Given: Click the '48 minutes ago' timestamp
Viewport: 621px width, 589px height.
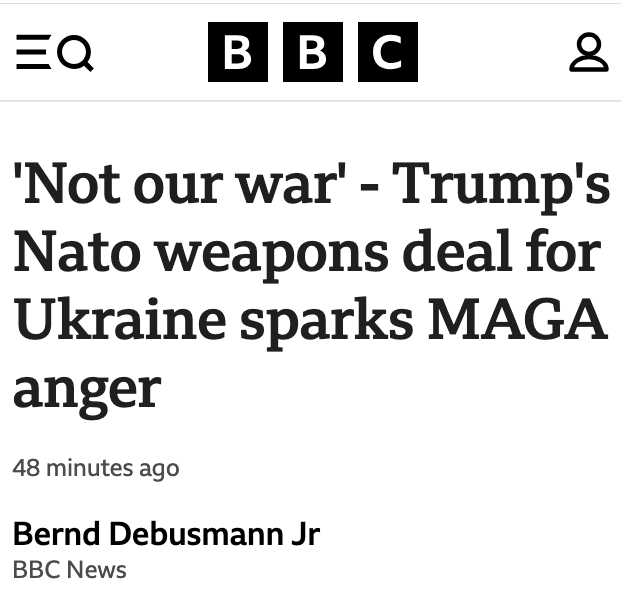Looking at the screenshot, I should pyautogui.click(x=96, y=467).
